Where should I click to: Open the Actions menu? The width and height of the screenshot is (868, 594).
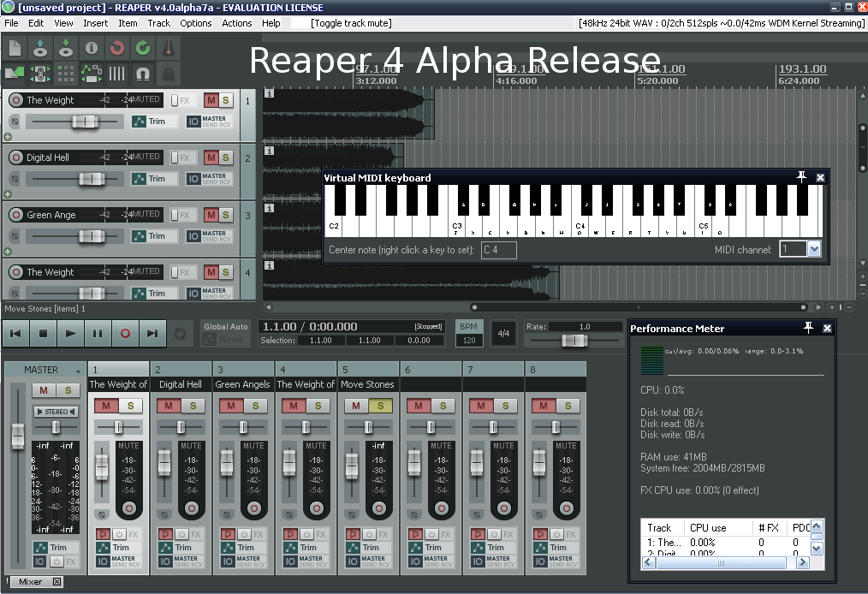tap(237, 23)
